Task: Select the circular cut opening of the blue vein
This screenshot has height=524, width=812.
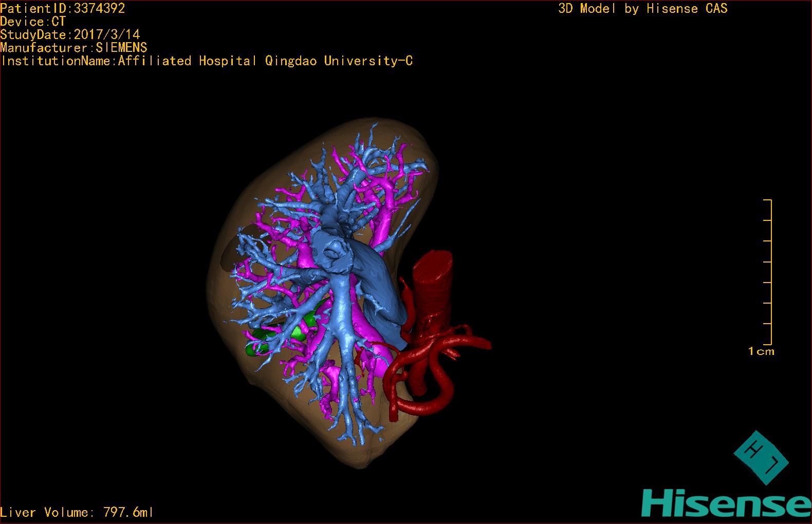Action: point(333,252)
